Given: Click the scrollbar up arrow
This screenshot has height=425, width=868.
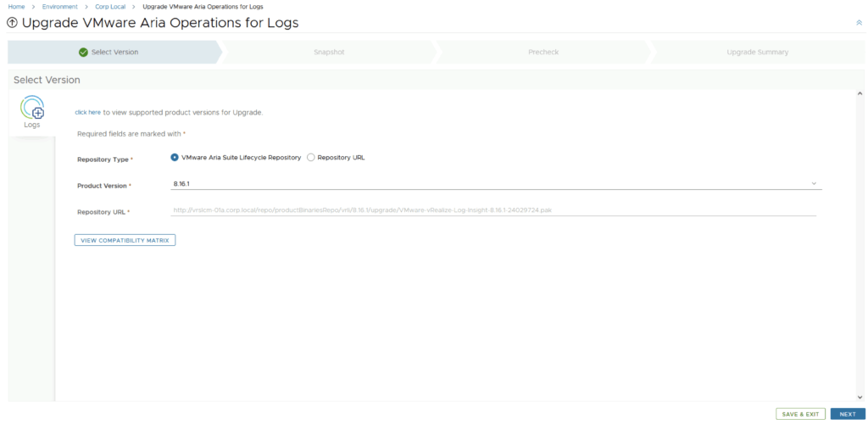Looking at the screenshot, I should 860,93.
